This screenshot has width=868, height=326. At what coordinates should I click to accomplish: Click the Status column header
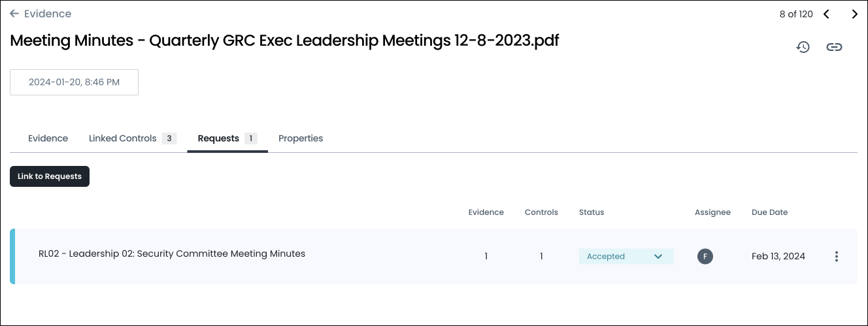592,212
